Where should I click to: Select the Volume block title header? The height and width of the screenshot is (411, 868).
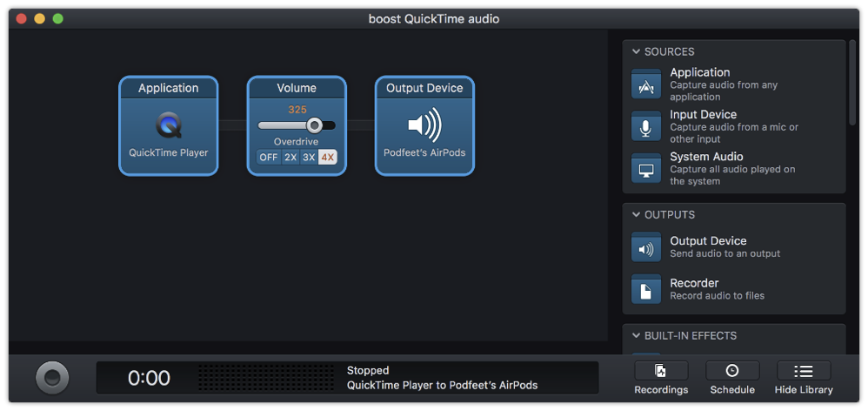point(297,88)
